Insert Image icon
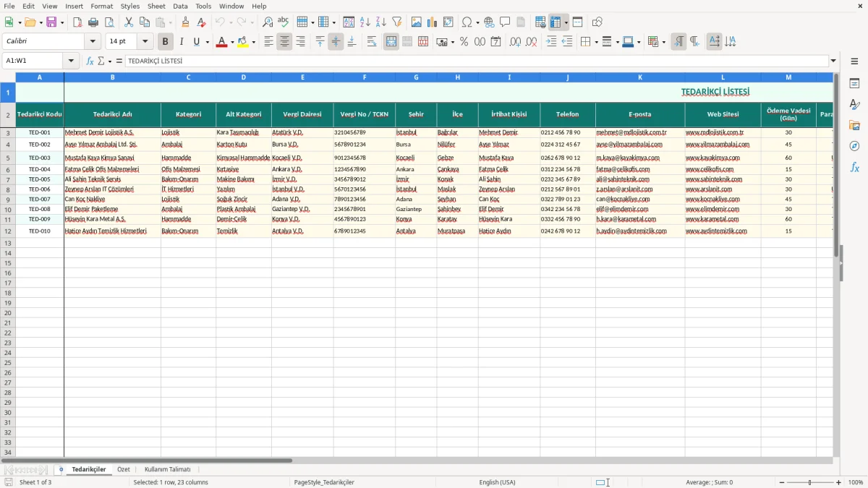The height and width of the screenshot is (488, 868). (417, 22)
